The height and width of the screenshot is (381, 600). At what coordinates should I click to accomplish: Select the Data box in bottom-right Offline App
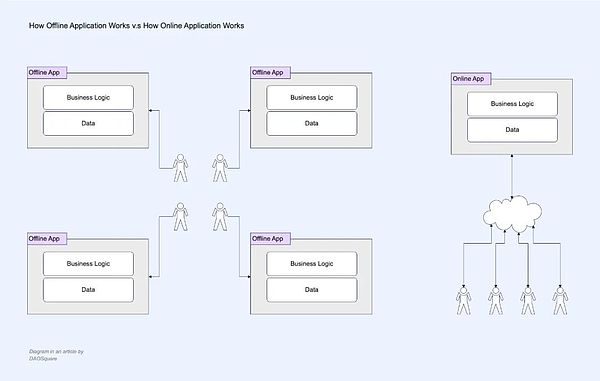tap(312, 290)
